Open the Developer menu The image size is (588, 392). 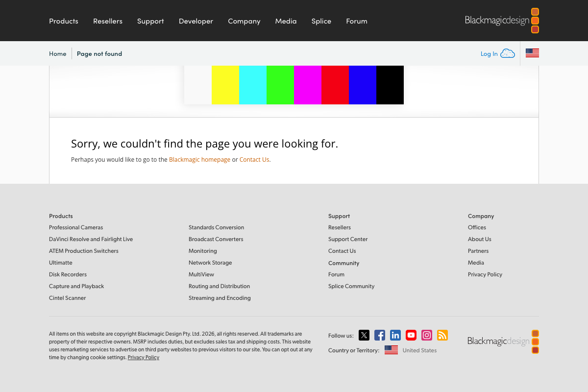point(196,21)
